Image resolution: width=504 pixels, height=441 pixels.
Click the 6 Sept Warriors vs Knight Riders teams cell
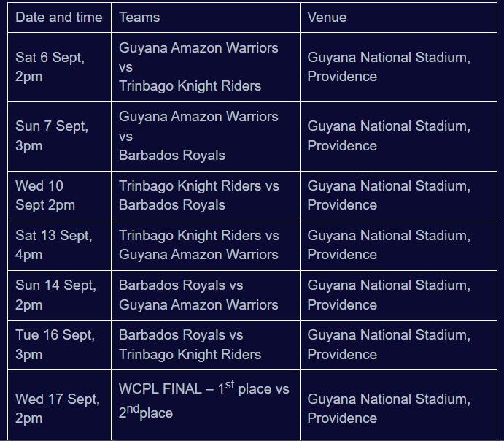206,67
